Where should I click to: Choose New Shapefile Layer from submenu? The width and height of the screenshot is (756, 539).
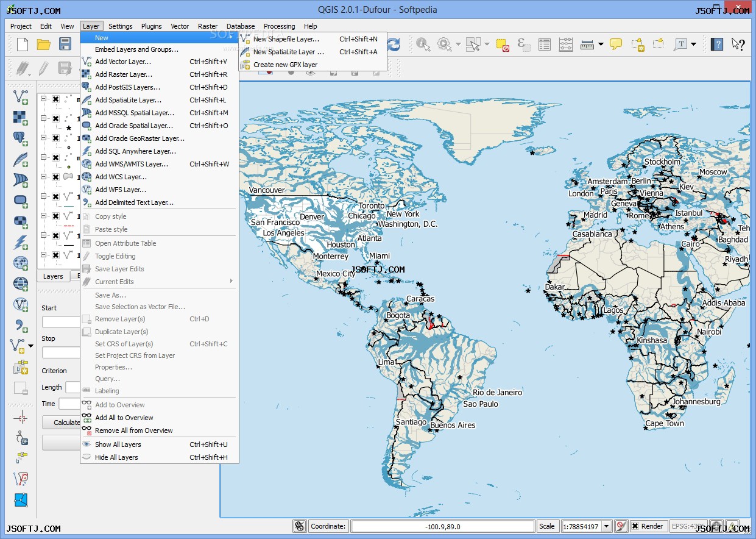coord(313,39)
